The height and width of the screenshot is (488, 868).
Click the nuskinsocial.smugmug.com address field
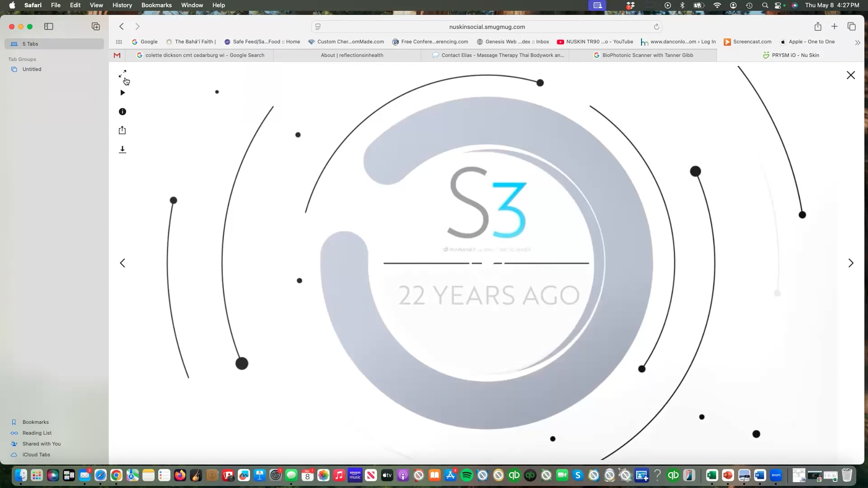[x=486, y=27]
